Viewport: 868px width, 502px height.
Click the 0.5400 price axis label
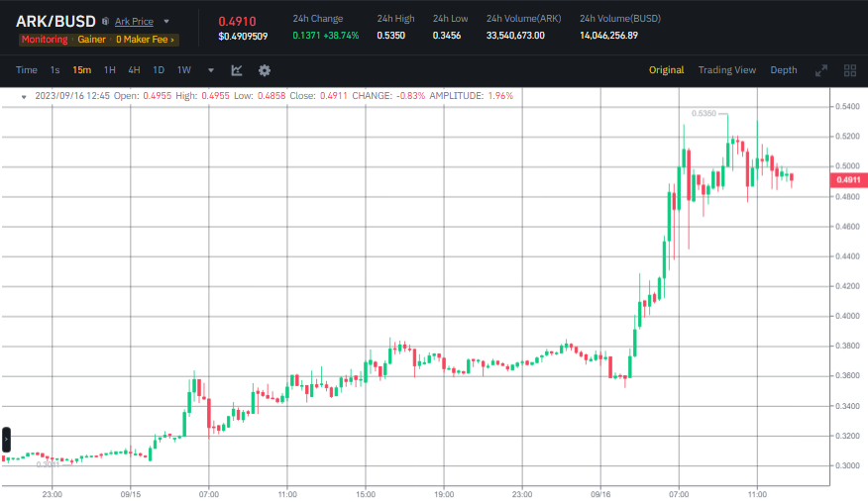point(847,106)
